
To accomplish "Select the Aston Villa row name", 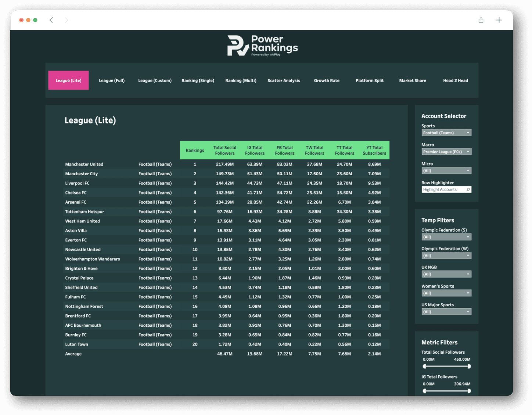I will (x=76, y=231).
